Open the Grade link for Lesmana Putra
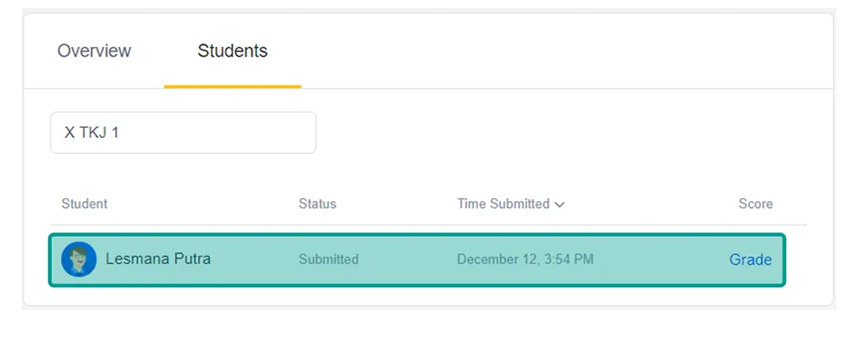868x337 pixels. click(751, 260)
